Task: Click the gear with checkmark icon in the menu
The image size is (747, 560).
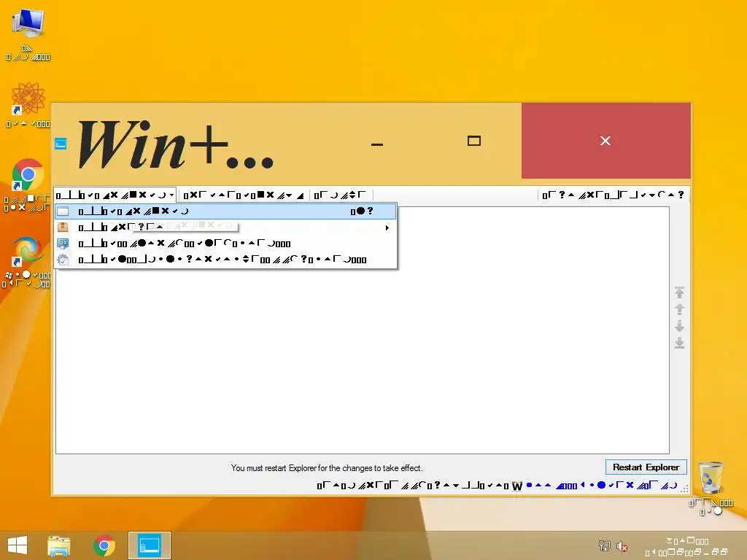Action: (63, 260)
